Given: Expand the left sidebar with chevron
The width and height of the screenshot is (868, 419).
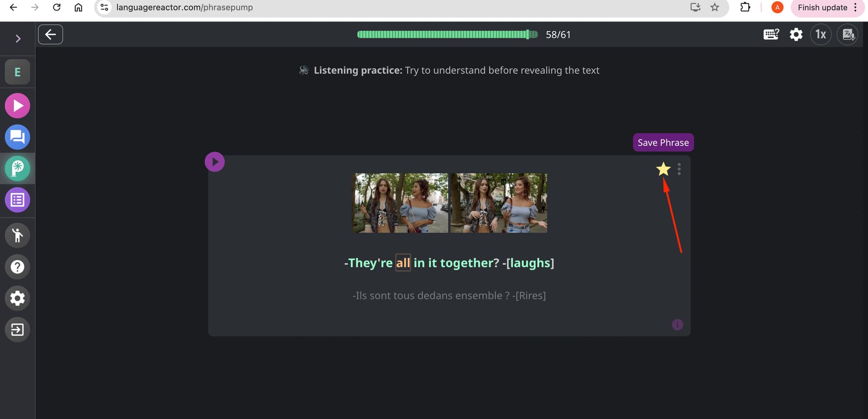Looking at the screenshot, I should tap(18, 39).
